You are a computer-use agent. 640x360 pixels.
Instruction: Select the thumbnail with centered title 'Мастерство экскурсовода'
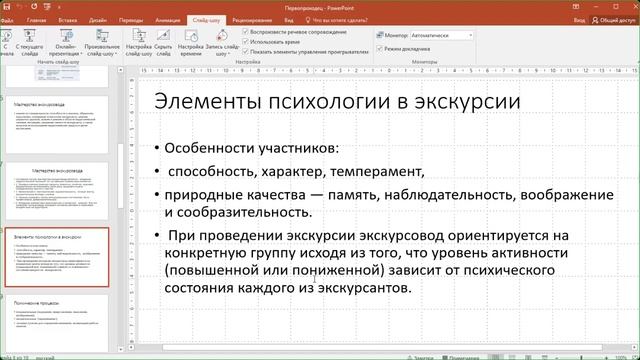[57, 191]
